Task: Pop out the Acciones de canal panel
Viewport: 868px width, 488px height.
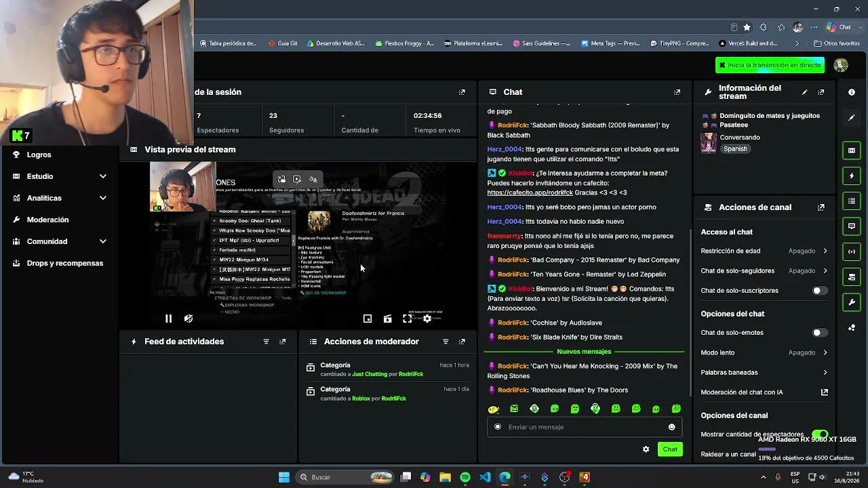Action: pos(821,207)
